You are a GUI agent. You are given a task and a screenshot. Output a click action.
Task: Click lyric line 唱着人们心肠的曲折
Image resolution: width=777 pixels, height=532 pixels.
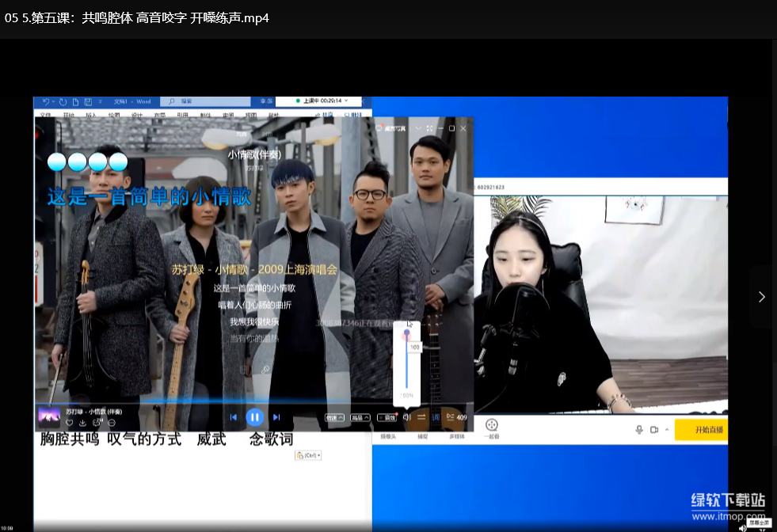tap(255, 305)
